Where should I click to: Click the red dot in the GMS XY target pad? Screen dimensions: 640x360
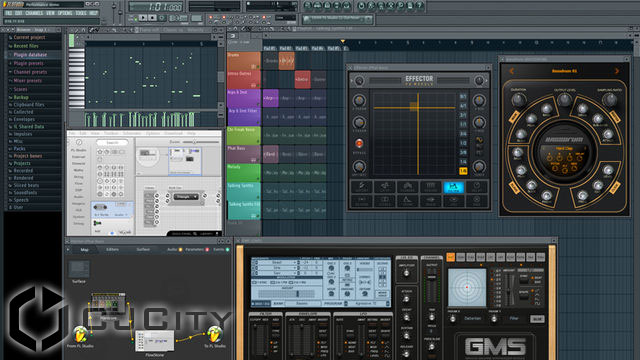(x=467, y=287)
